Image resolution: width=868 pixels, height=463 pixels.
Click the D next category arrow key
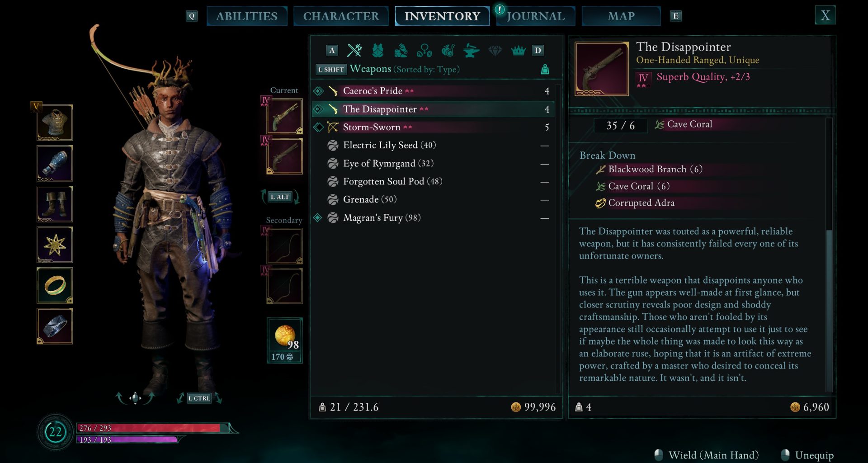pos(538,50)
